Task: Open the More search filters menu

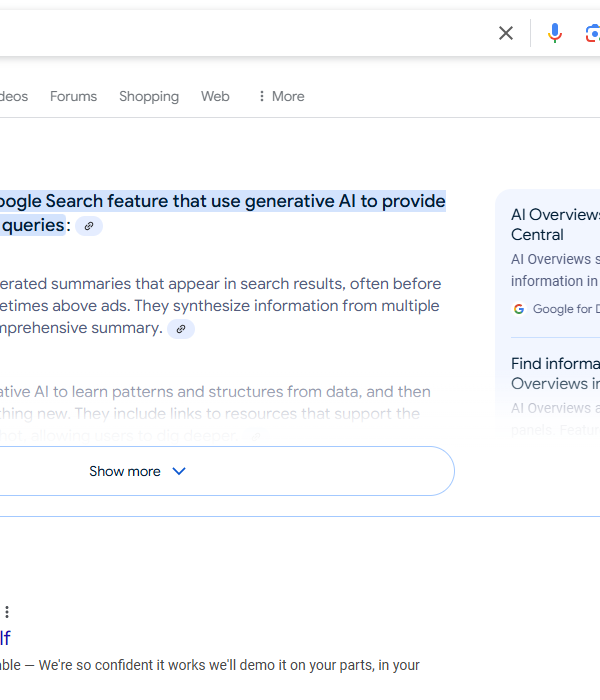Action: tap(281, 96)
